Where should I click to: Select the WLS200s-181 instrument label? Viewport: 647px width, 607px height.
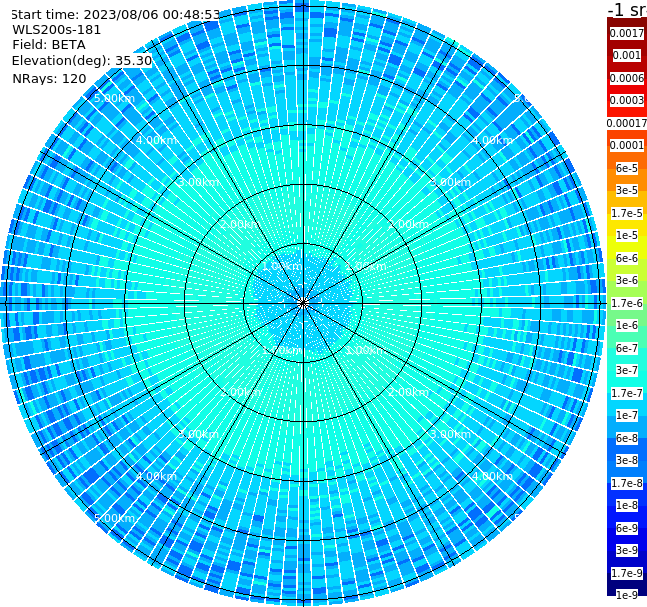57,30
